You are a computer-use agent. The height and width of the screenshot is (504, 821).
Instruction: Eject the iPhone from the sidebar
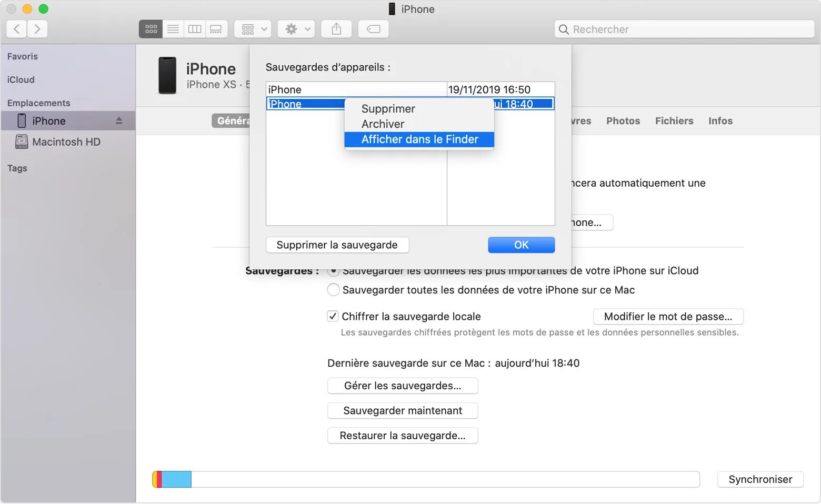click(x=119, y=121)
